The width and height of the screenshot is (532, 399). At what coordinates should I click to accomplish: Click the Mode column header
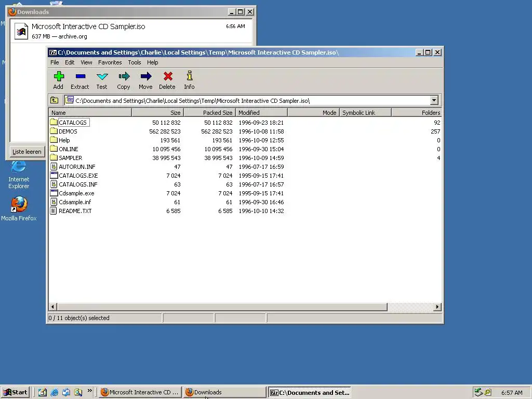pos(313,113)
